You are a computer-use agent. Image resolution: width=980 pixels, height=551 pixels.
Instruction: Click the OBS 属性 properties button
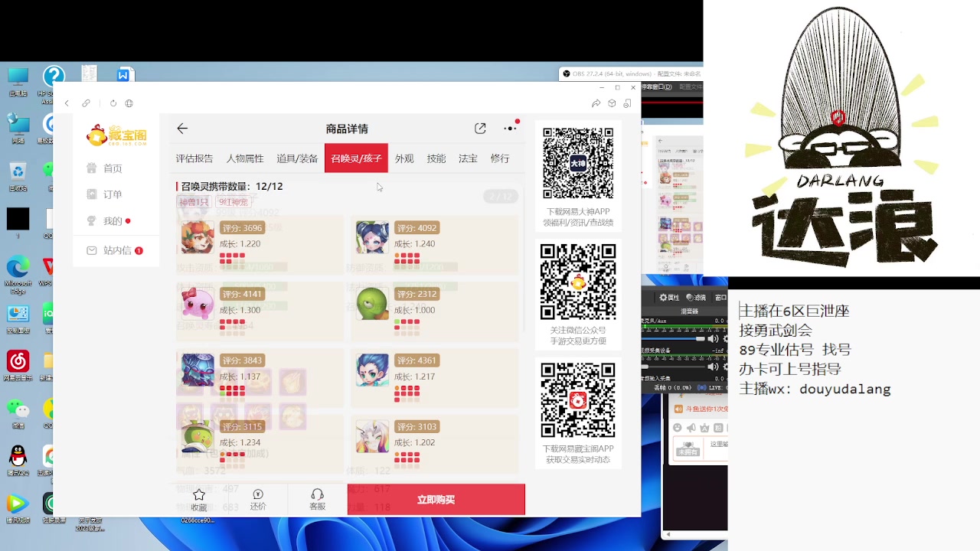pyautogui.click(x=670, y=298)
